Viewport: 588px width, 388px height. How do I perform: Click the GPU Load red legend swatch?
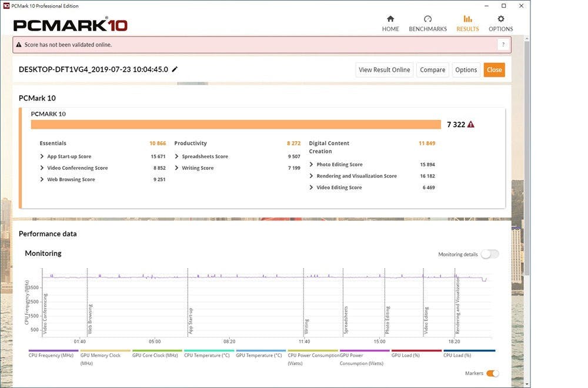(x=416, y=351)
